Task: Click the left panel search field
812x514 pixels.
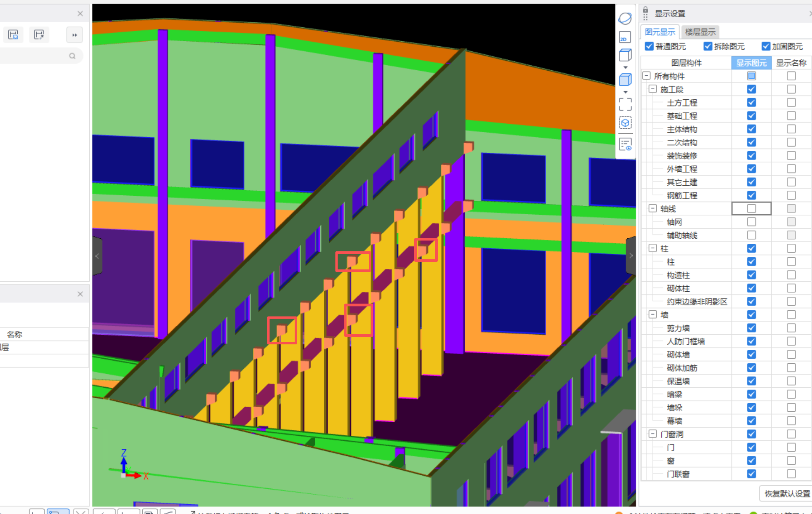Action: [x=38, y=56]
